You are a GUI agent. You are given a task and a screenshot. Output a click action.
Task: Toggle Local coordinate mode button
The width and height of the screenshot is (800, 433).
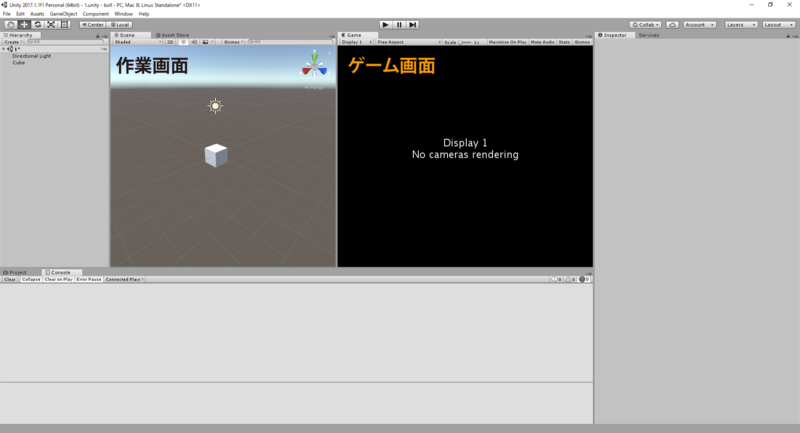[x=120, y=24]
